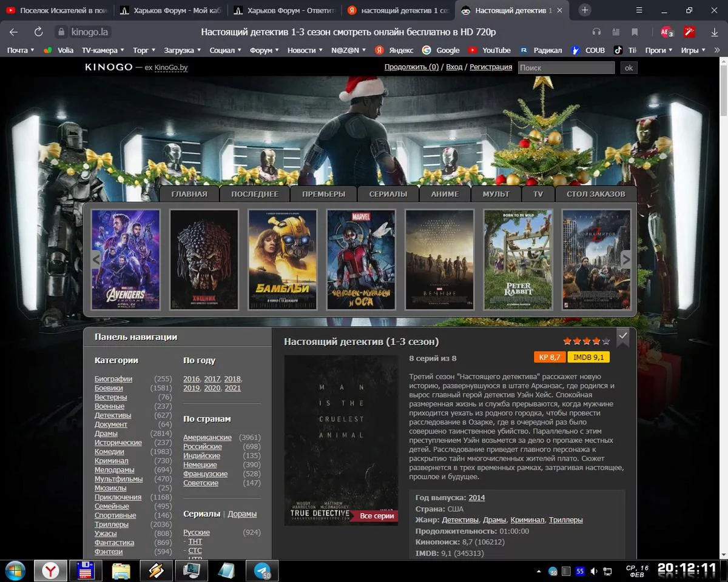Open the ПОСЛЕДНЕЕ site tab

click(x=255, y=194)
